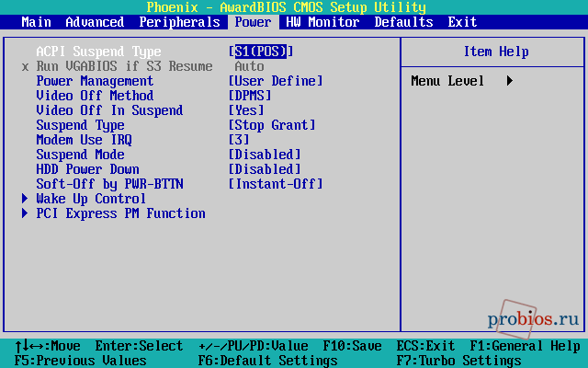This screenshot has width=588, height=368.
Task: Change the S1(POS) value
Action: (261, 52)
